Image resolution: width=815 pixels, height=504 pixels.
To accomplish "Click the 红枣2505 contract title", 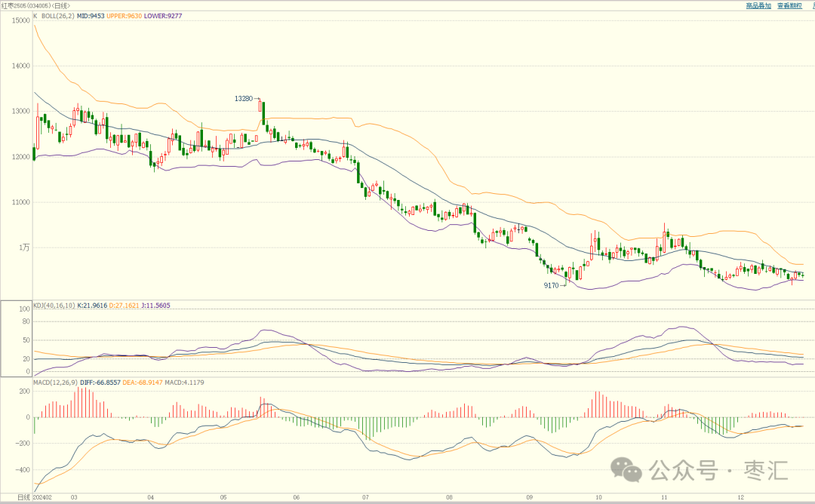I will pyautogui.click(x=15, y=5).
